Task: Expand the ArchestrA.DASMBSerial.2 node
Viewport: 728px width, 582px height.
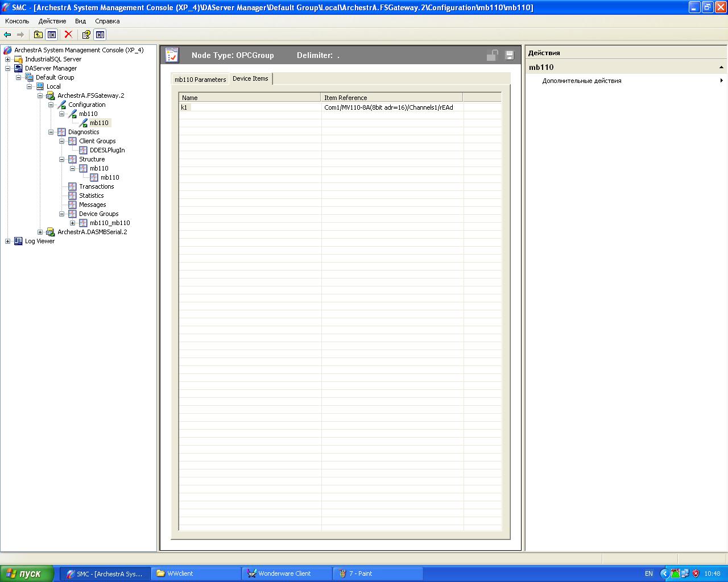Action: point(40,232)
